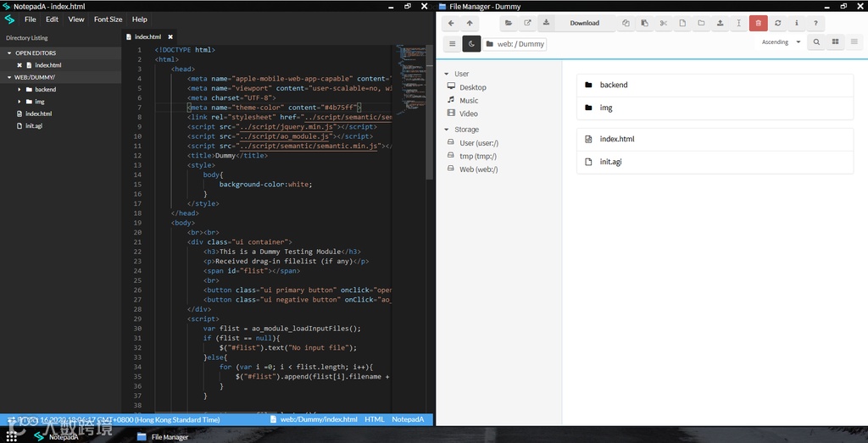Expand the backend folder in NotepadA tree
The image size is (868, 443).
coord(20,90)
